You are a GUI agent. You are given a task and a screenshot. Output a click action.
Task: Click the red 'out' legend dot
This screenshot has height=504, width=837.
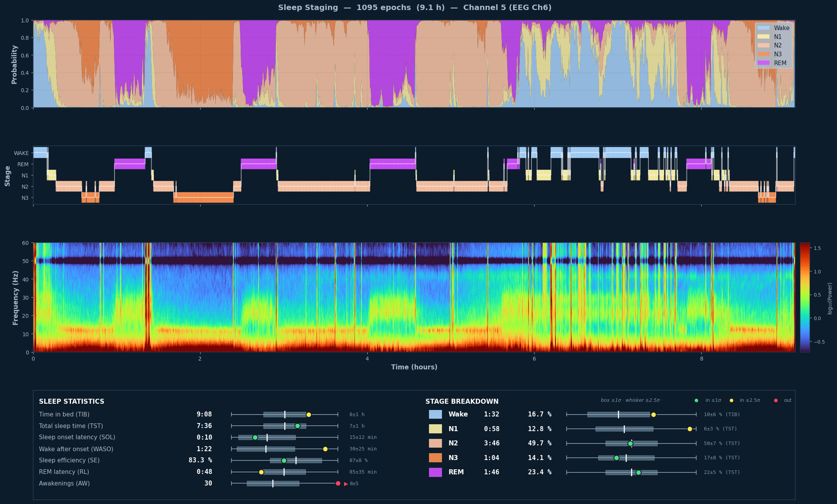pos(776,400)
